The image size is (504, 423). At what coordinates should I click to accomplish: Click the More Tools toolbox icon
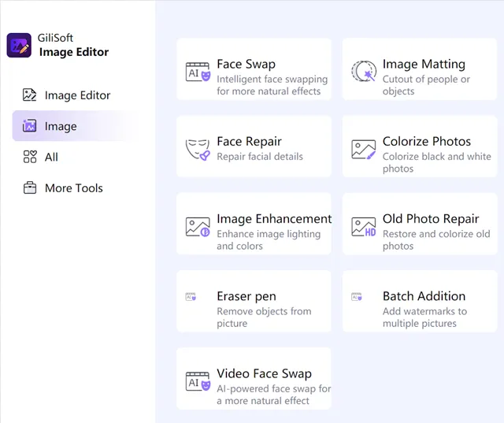click(30, 187)
